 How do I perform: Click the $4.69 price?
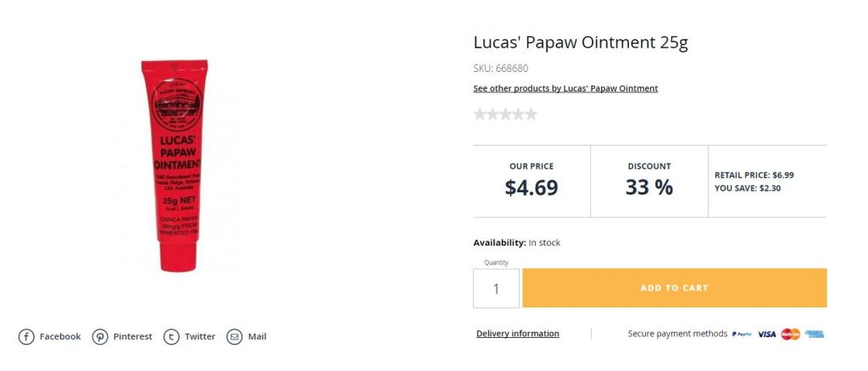click(531, 188)
